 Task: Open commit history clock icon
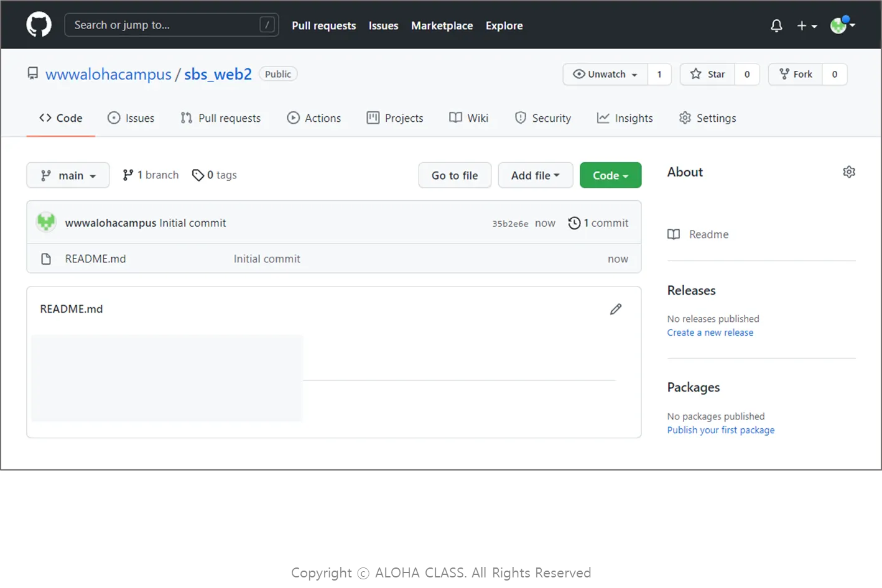click(x=574, y=223)
